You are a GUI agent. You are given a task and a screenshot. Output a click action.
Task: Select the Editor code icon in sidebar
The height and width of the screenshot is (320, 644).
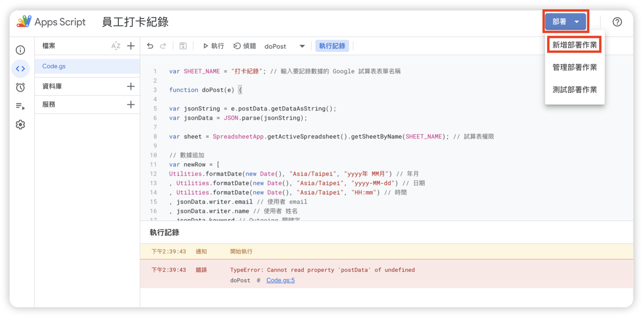(x=20, y=69)
